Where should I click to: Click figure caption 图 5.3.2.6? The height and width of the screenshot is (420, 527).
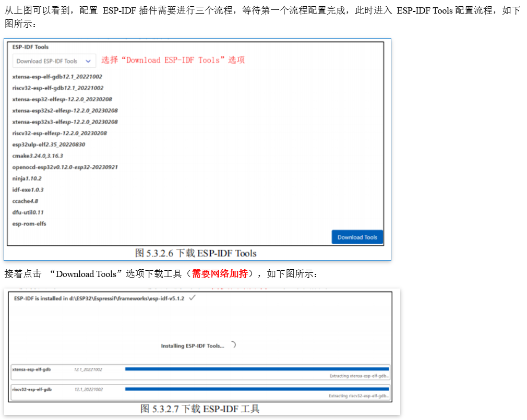(196, 254)
